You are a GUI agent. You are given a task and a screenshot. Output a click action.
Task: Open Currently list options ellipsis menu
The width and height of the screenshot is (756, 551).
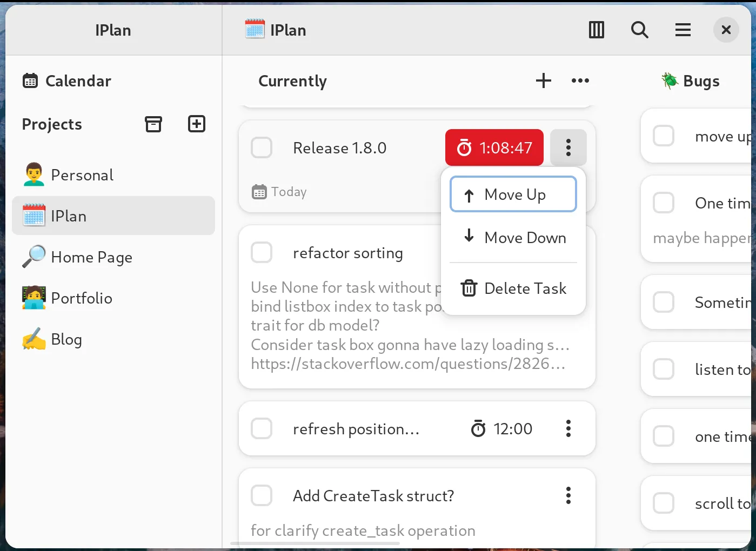tap(580, 81)
